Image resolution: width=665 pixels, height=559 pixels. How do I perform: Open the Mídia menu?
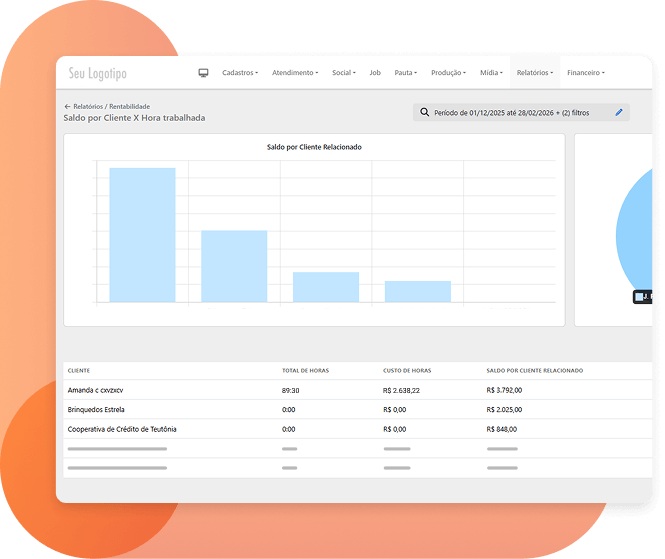tap(491, 73)
